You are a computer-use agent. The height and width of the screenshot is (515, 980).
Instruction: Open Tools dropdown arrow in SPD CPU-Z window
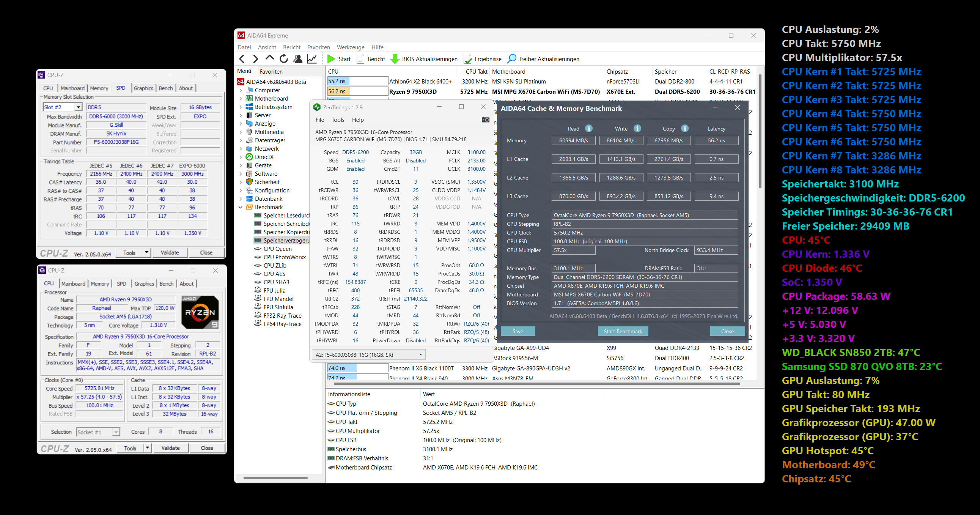[x=146, y=252]
